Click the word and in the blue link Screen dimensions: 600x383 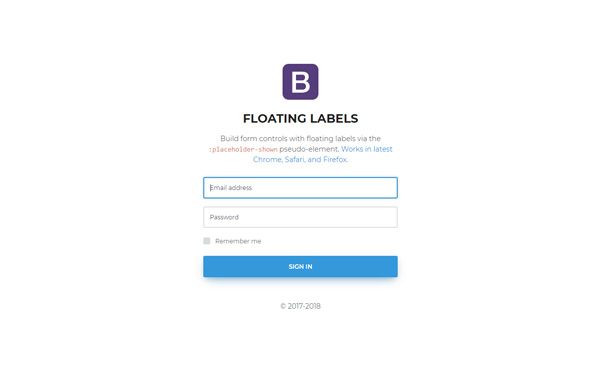(x=314, y=159)
